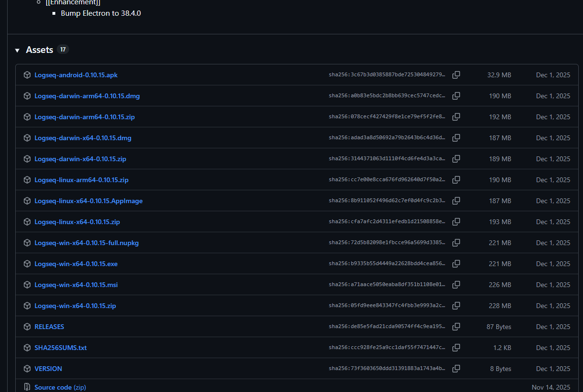Click package icon beside VERSION

click(27, 369)
